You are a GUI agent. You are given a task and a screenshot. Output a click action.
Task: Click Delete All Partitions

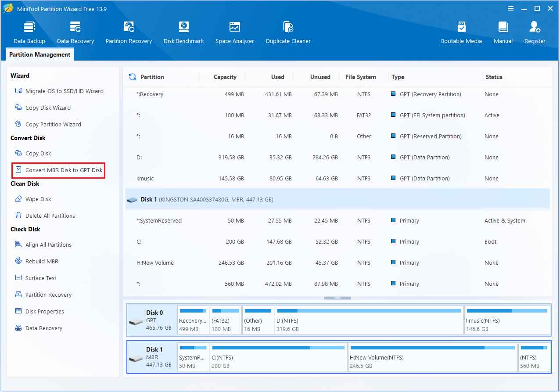point(45,216)
